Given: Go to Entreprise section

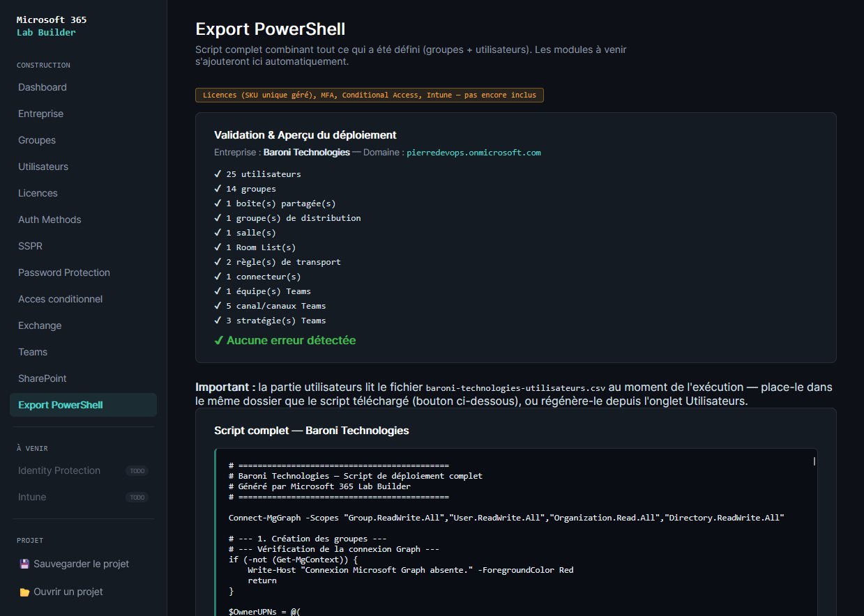Looking at the screenshot, I should click(83, 114).
